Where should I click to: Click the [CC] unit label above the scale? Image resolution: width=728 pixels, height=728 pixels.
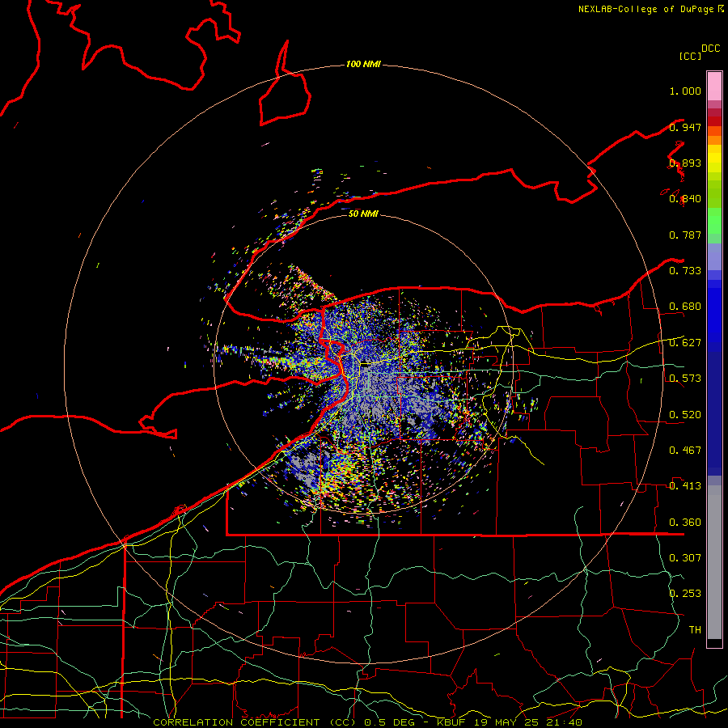point(691,56)
